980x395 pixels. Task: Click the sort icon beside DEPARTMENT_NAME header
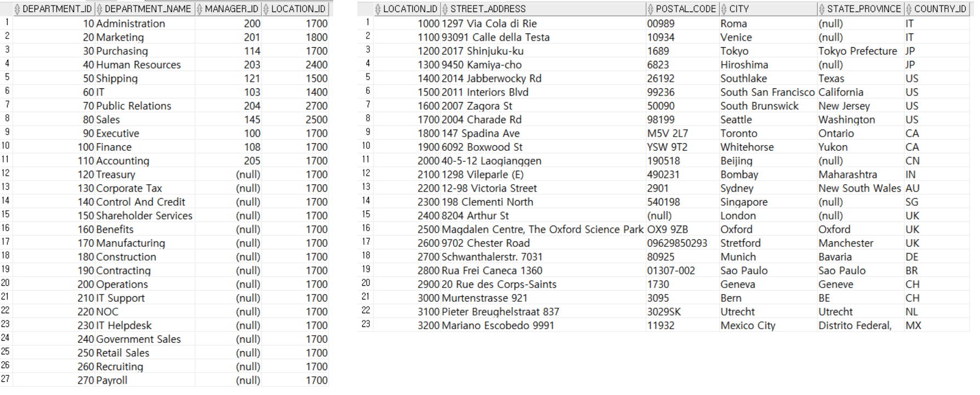pyautogui.click(x=100, y=9)
